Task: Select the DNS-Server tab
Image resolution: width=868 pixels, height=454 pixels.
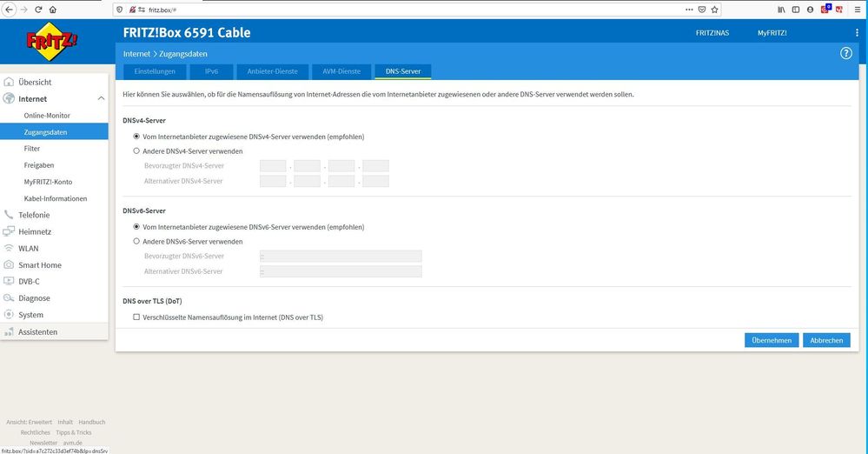Action: [x=403, y=71]
